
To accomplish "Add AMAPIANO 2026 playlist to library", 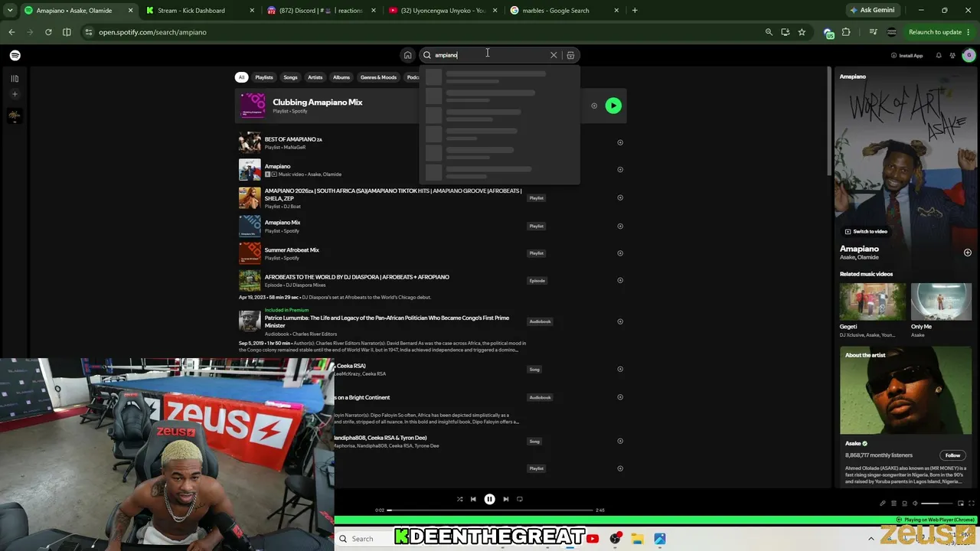I will (620, 197).
